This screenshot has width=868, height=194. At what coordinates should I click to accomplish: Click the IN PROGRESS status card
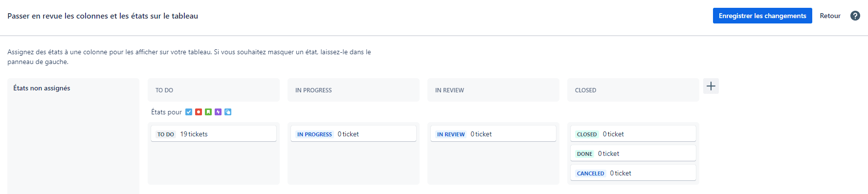pyautogui.click(x=354, y=134)
